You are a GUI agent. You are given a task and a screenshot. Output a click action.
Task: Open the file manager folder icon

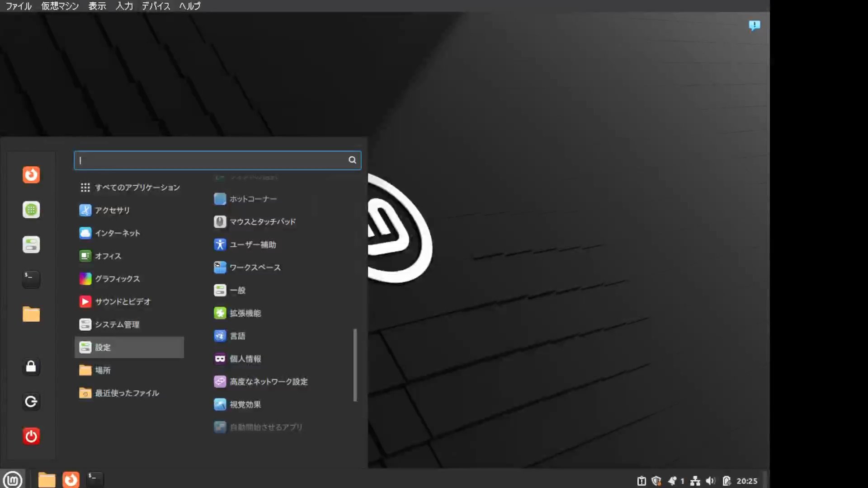[x=31, y=314]
